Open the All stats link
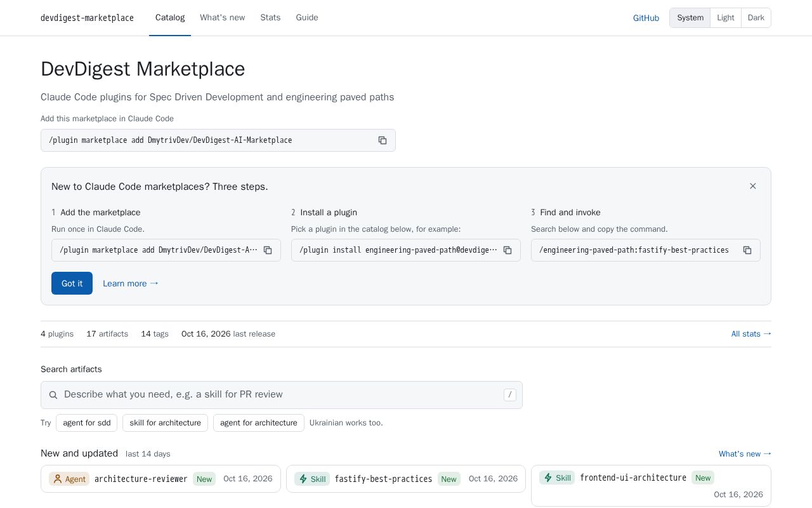 (x=751, y=334)
